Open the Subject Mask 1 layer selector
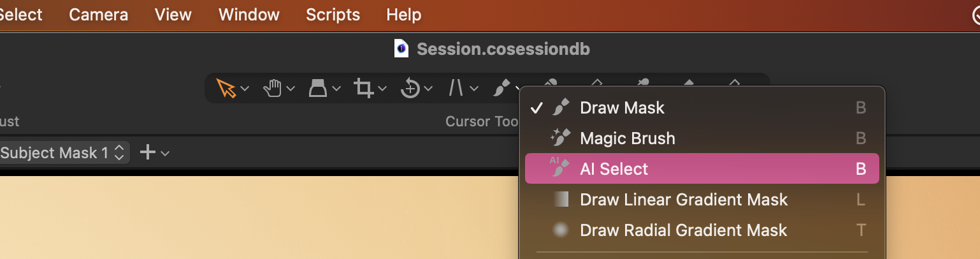 62,152
